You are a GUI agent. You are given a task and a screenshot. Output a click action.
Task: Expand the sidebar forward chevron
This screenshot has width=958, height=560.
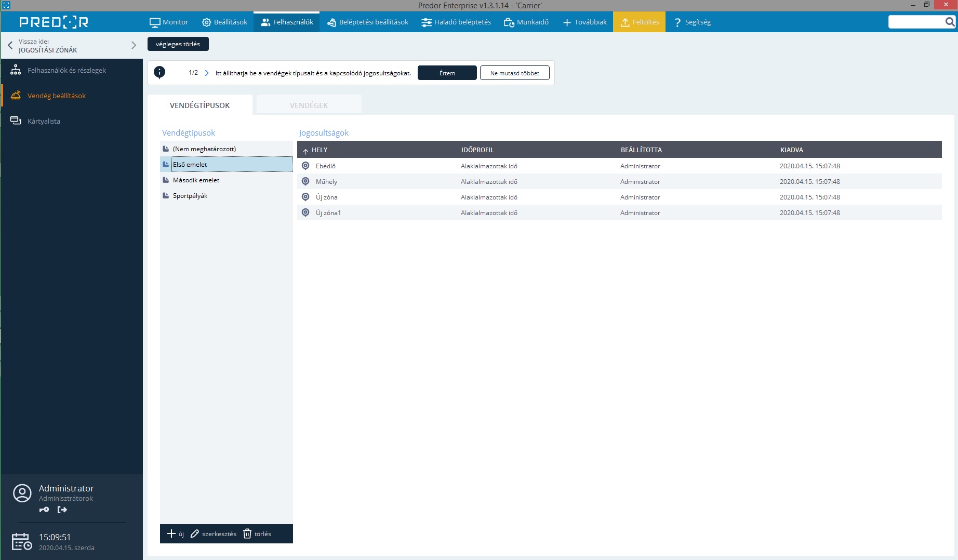click(134, 45)
